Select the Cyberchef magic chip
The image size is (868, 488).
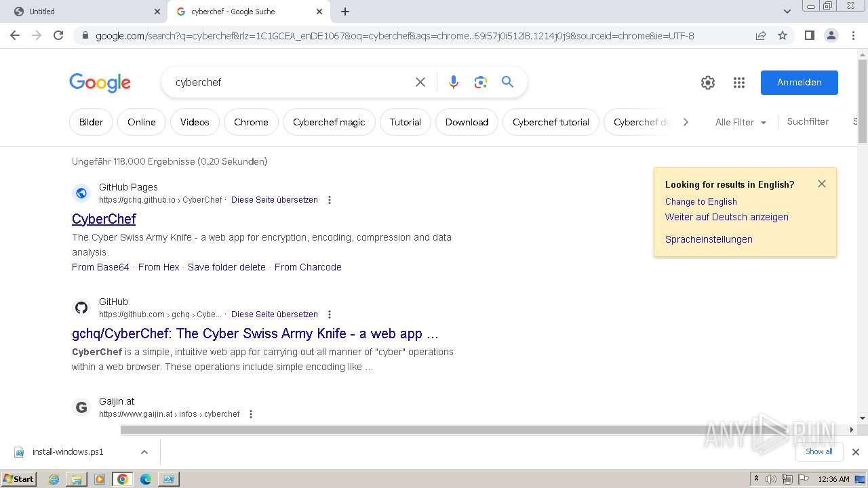click(329, 122)
